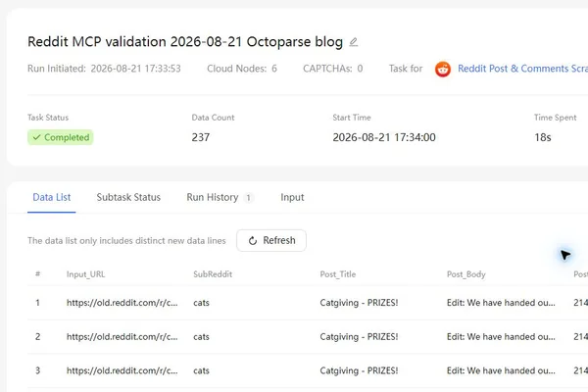Click the Completed status badge

point(61,137)
